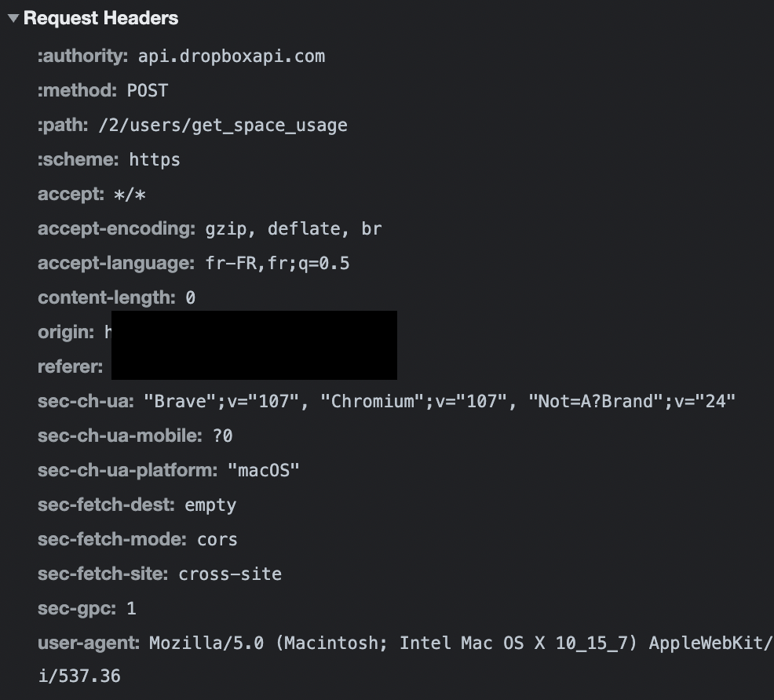
Task: Collapse the Request Headers section triangle
Action: pos(13,19)
